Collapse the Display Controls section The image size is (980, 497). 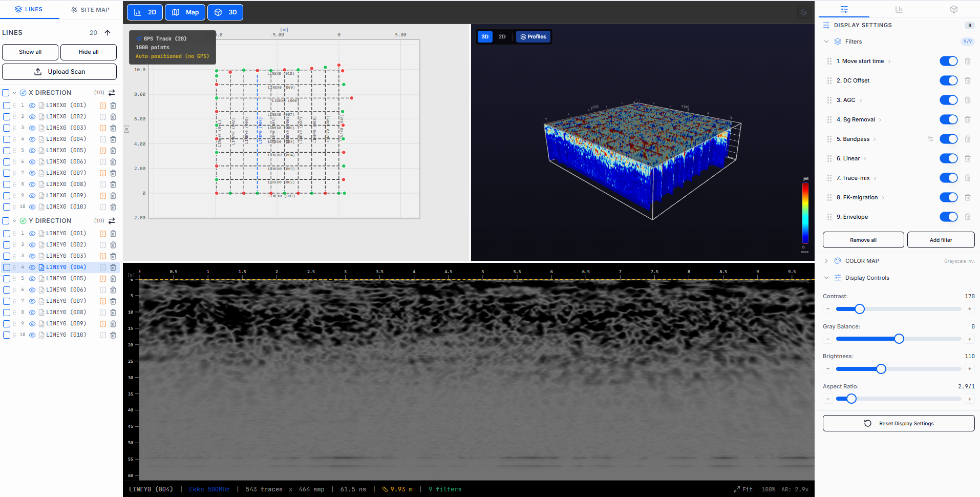click(826, 278)
